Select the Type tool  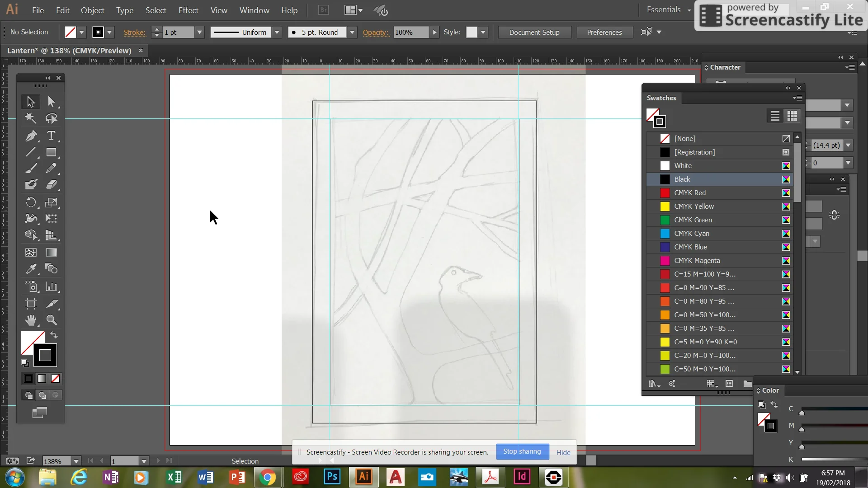click(51, 136)
